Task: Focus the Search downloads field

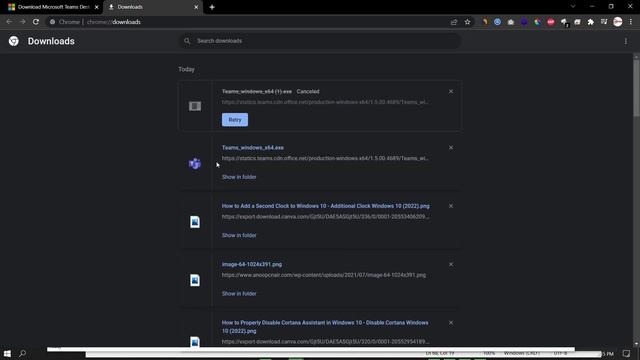Action: [320, 41]
